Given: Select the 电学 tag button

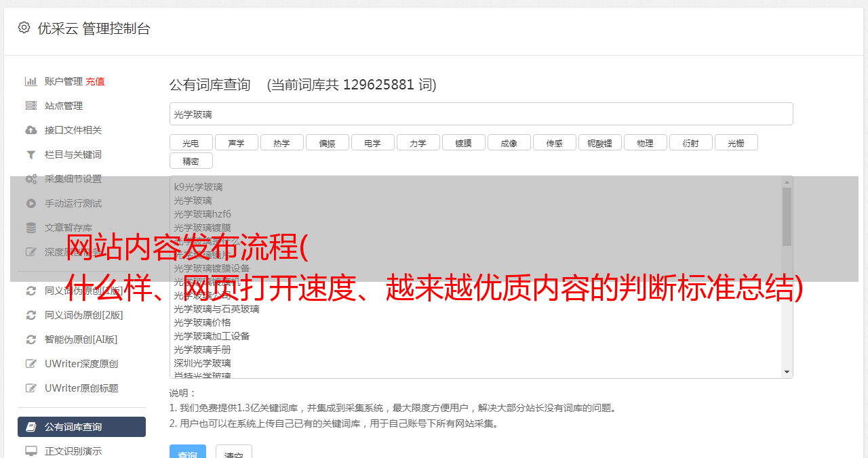Looking at the screenshot, I should pyautogui.click(x=373, y=142).
